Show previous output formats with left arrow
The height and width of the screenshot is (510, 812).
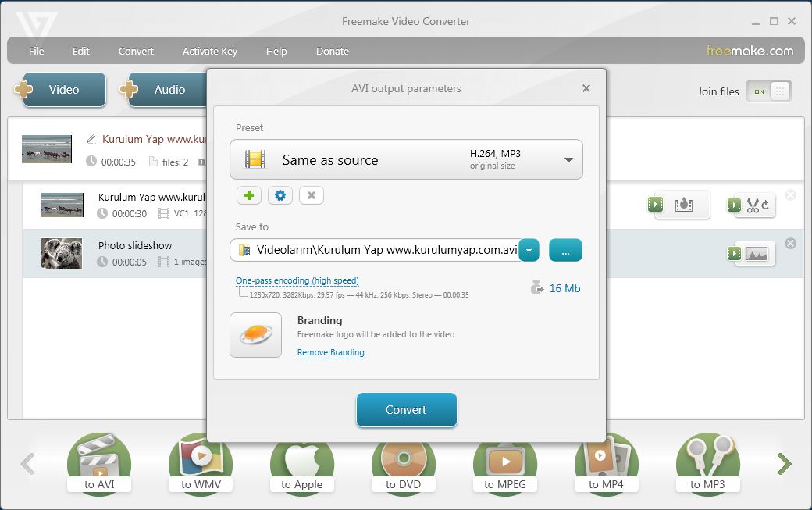(28, 464)
